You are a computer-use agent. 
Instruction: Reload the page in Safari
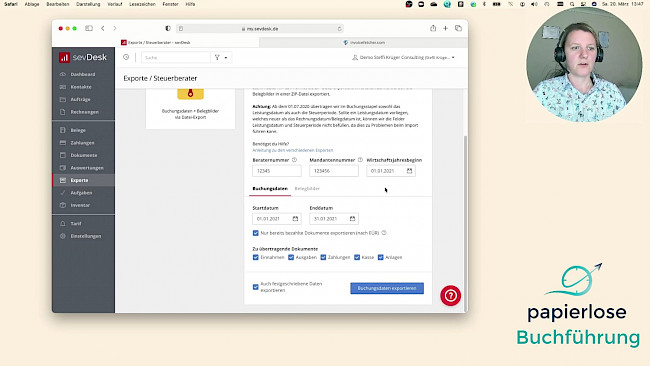pyautogui.click(x=339, y=29)
